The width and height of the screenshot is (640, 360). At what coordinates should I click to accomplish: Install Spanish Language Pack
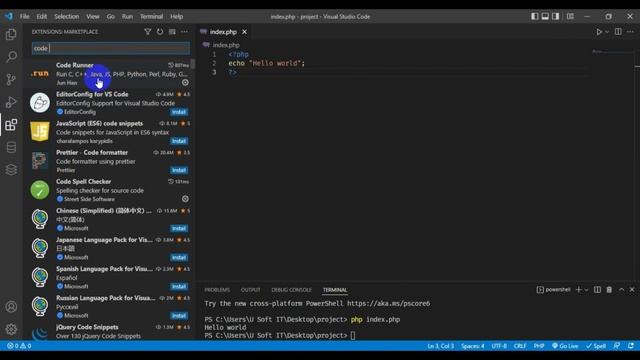pyautogui.click(x=179, y=286)
